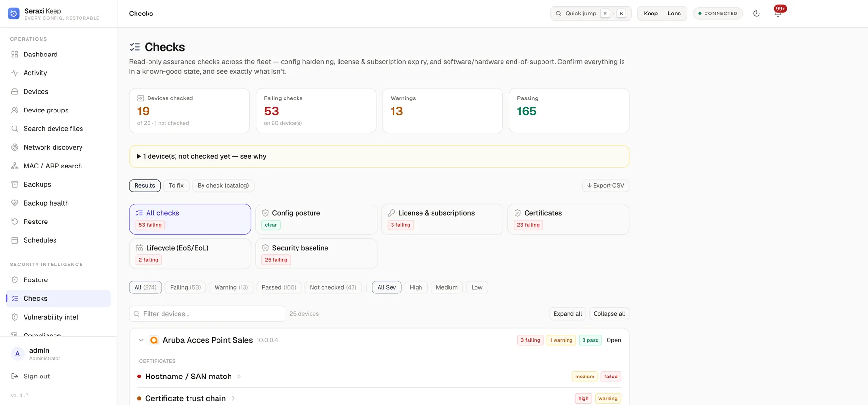Filter by High severity

point(416,287)
